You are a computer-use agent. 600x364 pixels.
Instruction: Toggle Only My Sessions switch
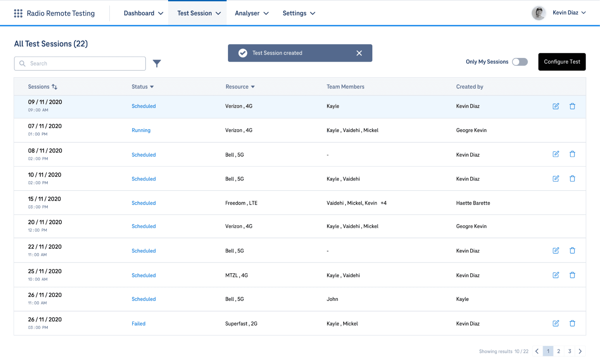[519, 62]
